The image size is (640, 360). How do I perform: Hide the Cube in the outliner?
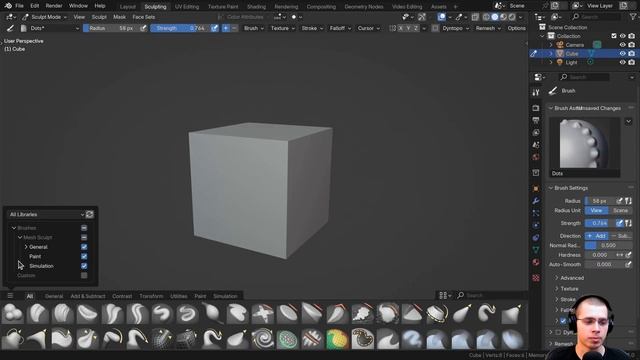tap(622, 53)
